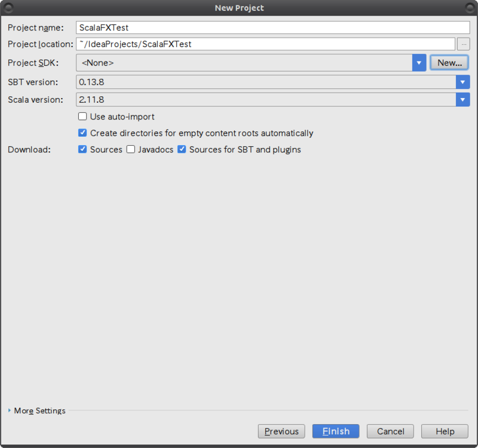Disable Create directories for empty content roots
The width and height of the screenshot is (478, 448).
[82, 133]
